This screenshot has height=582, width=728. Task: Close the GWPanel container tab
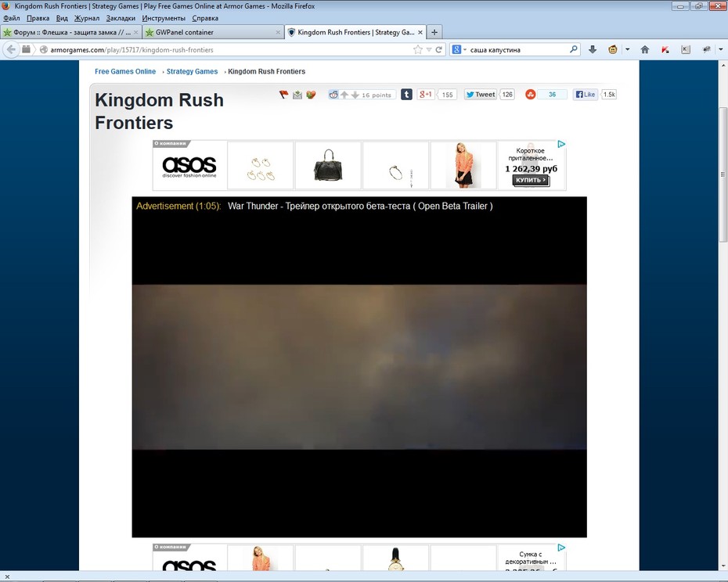(x=278, y=32)
